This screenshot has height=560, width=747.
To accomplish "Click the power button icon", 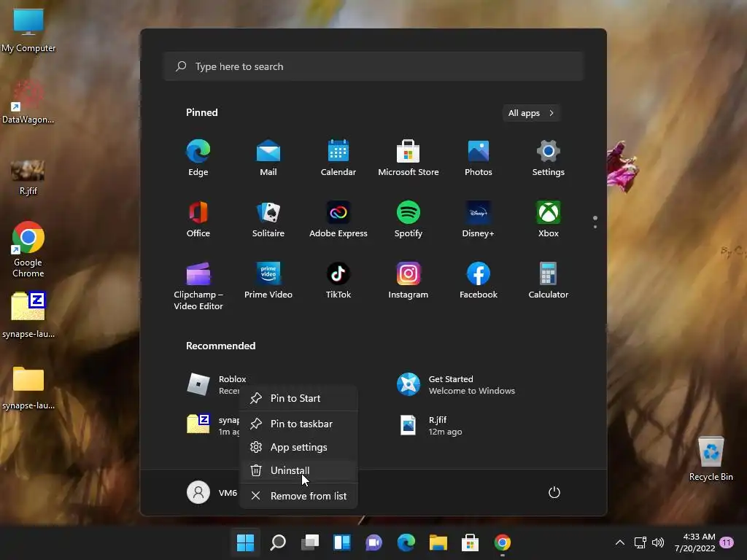I will [x=554, y=492].
